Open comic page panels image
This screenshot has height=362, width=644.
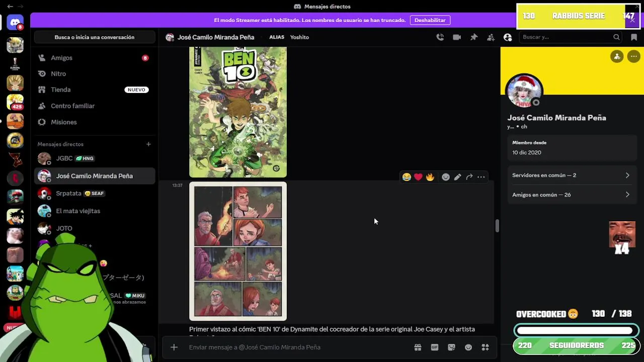click(x=238, y=251)
